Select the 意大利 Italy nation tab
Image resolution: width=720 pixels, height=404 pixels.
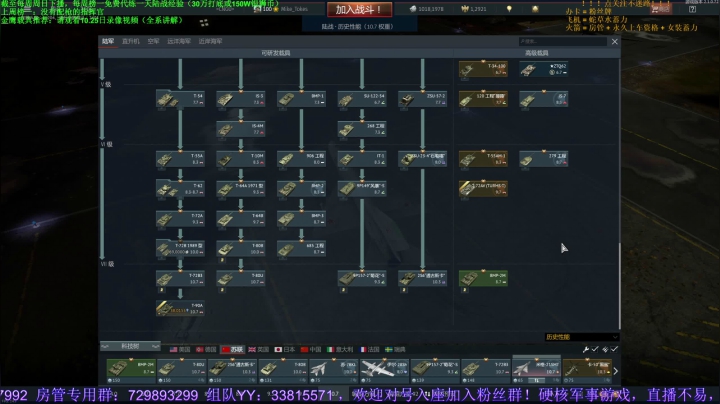point(340,349)
